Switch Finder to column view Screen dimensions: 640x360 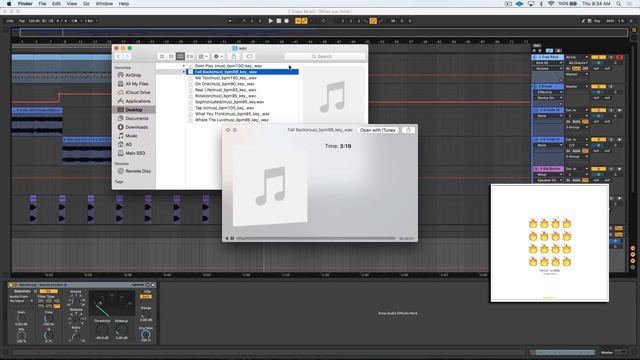click(180, 56)
